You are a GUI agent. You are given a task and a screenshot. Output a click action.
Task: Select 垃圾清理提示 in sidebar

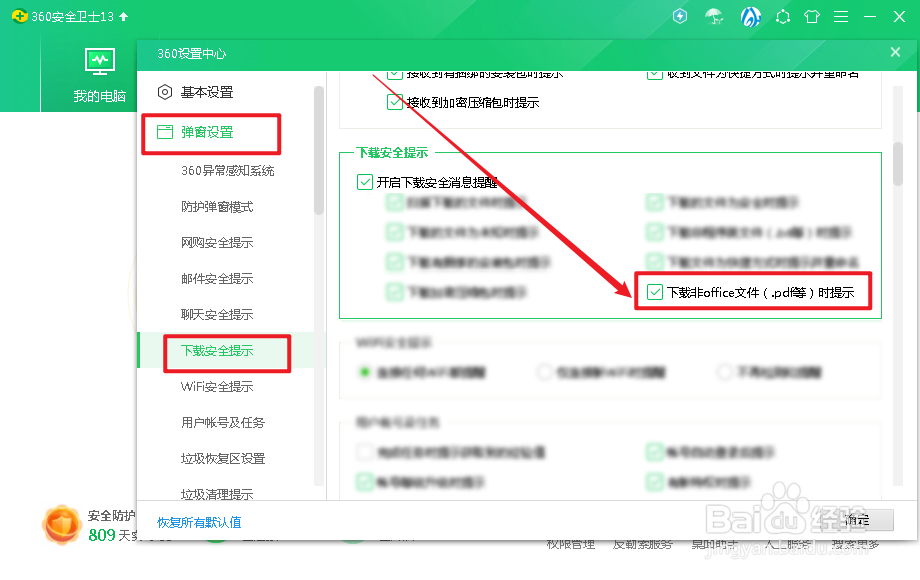point(217,494)
